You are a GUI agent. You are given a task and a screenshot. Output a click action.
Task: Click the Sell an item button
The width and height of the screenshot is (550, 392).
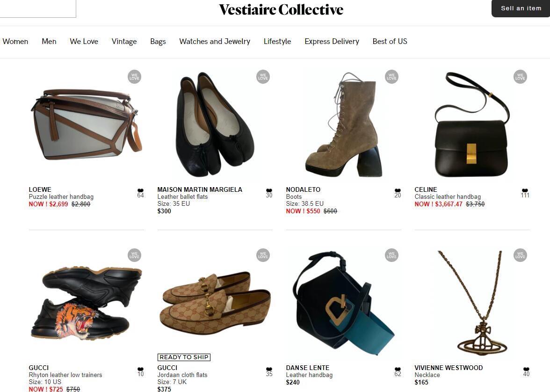521,8
